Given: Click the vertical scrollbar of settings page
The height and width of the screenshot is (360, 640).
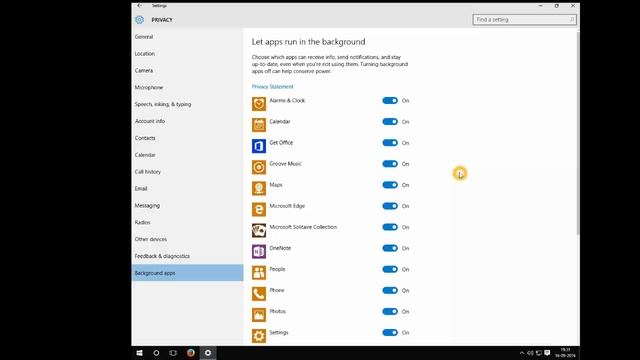Looking at the screenshot, I should (x=578, y=133).
